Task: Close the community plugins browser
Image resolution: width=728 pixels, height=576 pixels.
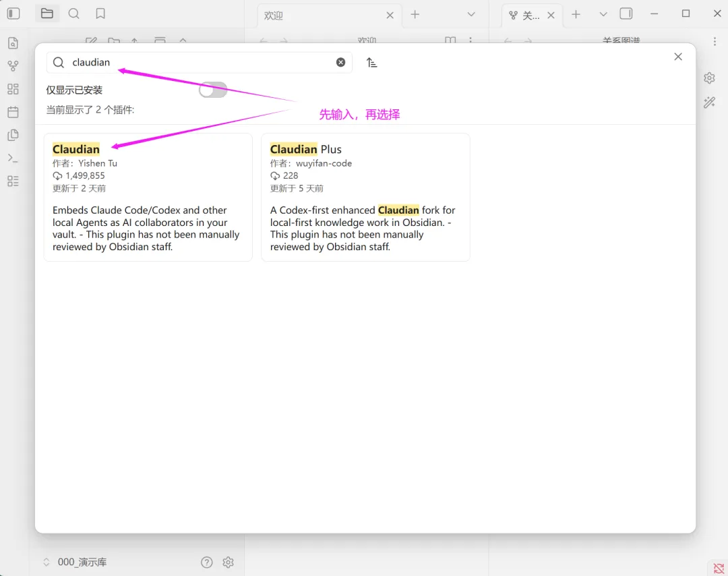Action: (678, 57)
